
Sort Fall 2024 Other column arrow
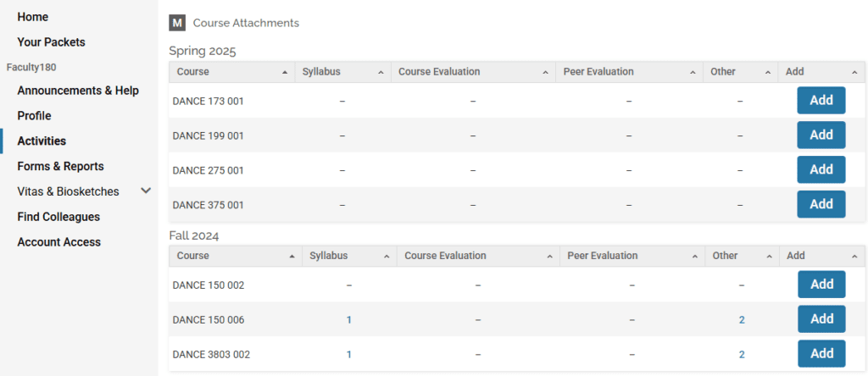[770, 257]
